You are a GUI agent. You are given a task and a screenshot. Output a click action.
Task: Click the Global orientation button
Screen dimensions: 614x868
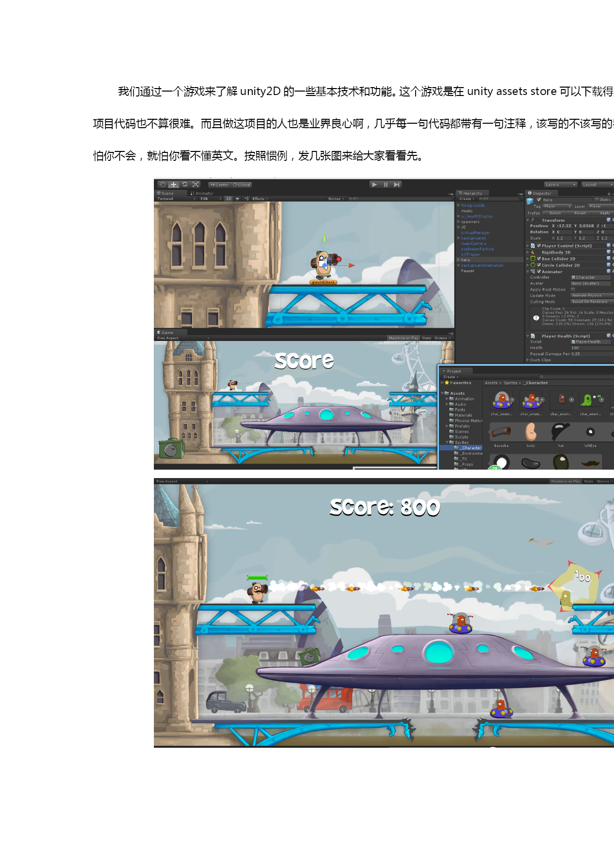click(242, 185)
